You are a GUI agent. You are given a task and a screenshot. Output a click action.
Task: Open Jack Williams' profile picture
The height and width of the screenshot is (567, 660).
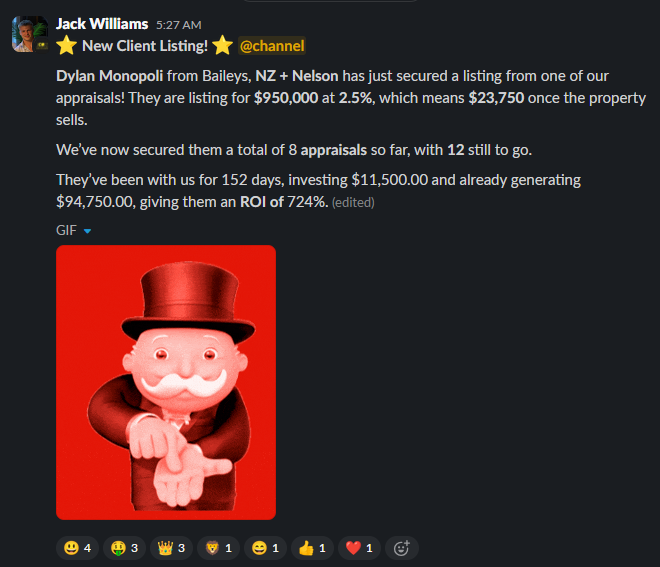pyautogui.click(x=30, y=34)
